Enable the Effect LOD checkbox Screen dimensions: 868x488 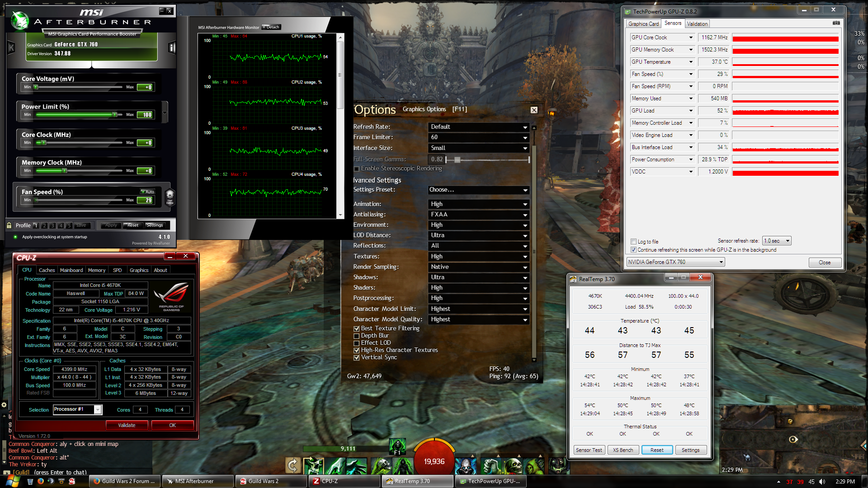[x=357, y=343]
